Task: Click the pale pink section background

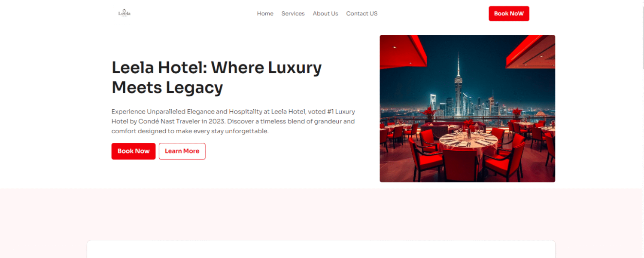Action: (321, 213)
